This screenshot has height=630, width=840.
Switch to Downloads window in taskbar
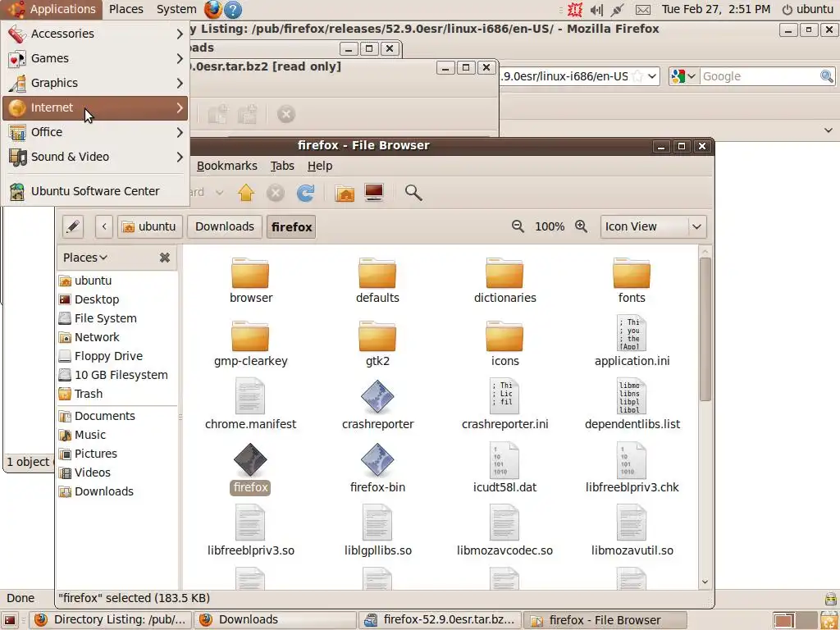pos(276,620)
